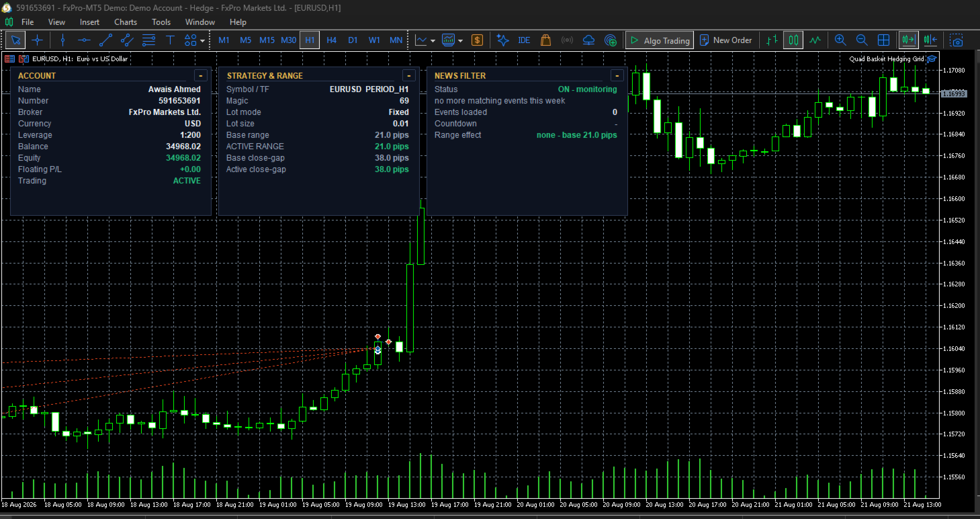Open the Market shopping bag icon

click(x=545, y=40)
